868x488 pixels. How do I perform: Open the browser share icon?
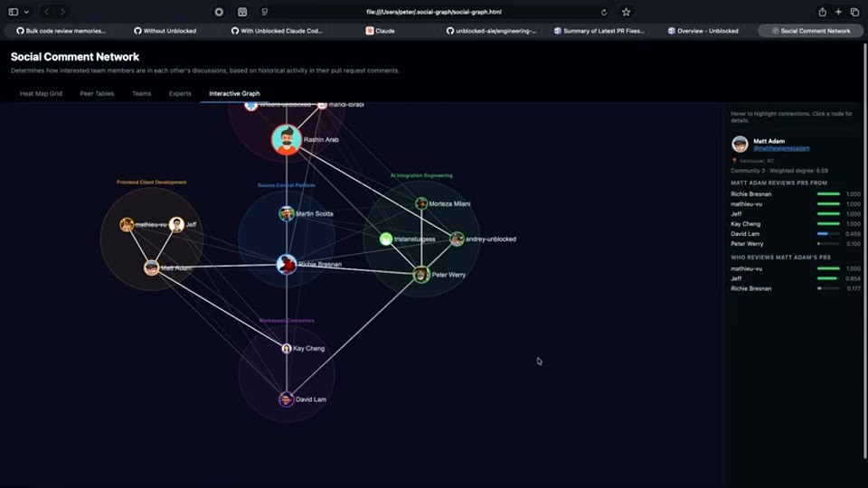(823, 12)
